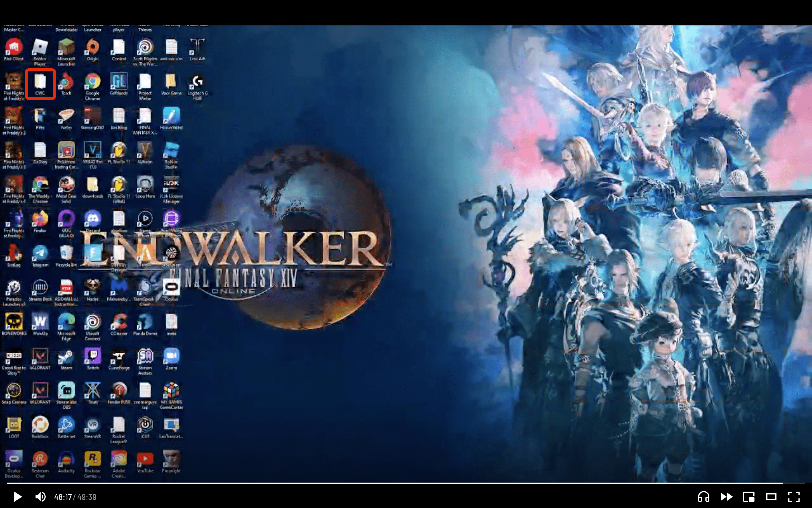Open the downloads folder icon
This screenshot has height=508, width=812.
[x=92, y=187]
